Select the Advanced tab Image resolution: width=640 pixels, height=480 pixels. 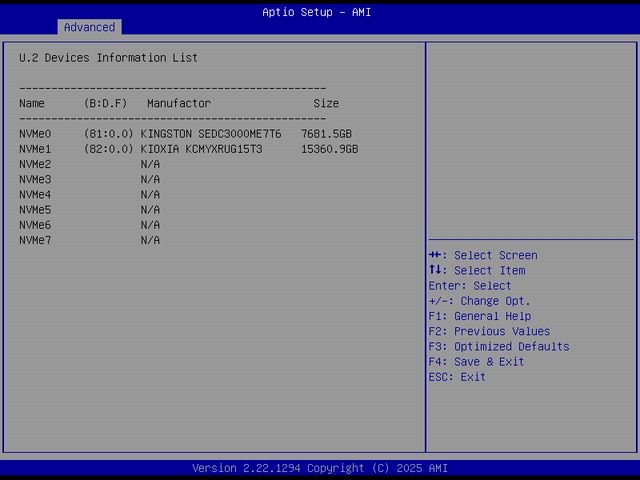[89, 27]
